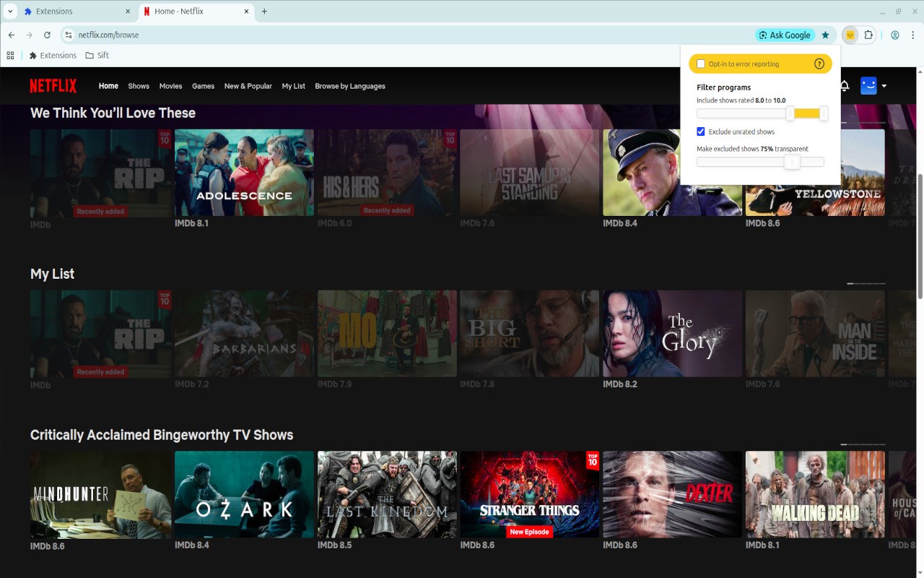Open the Extensions bookmark

point(53,55)
